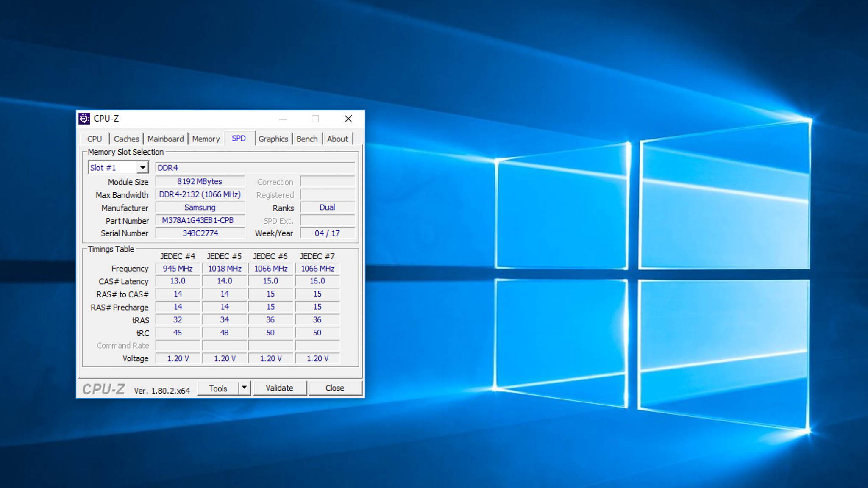Screen dimensions: 868x488
Task: Click the Part Number label
Action: tap(127, 221)
